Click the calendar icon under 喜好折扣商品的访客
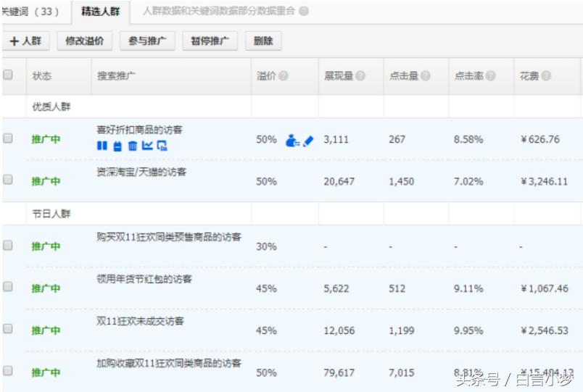 117,146
